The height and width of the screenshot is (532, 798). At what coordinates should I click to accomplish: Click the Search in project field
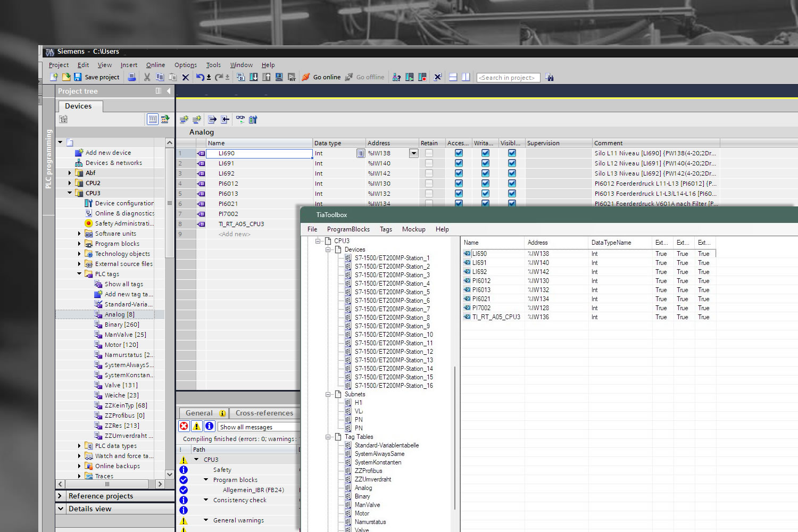509,78
